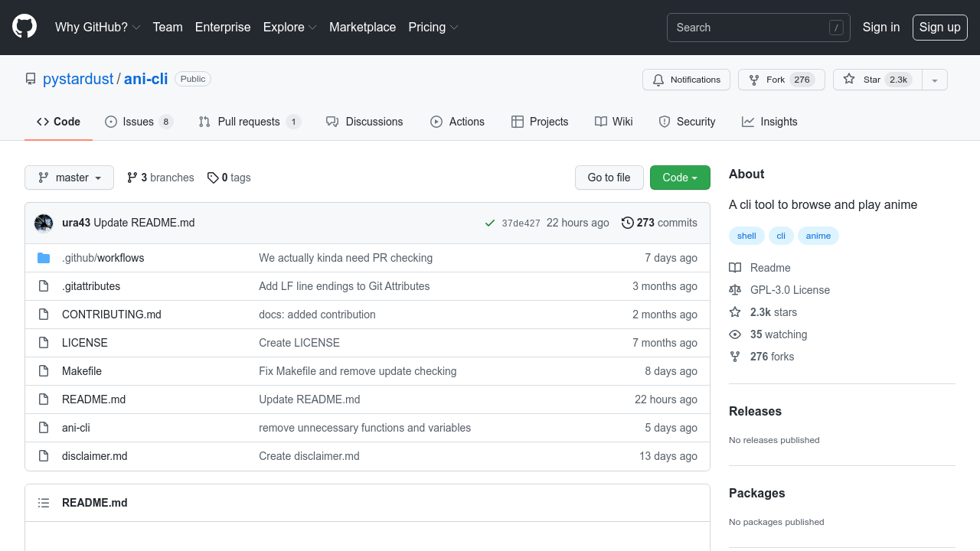Image resolution: width=980 pixels, height=551 pixels.
Task: Open the pystardust owner profile link
Action: (x=78, y=79)
